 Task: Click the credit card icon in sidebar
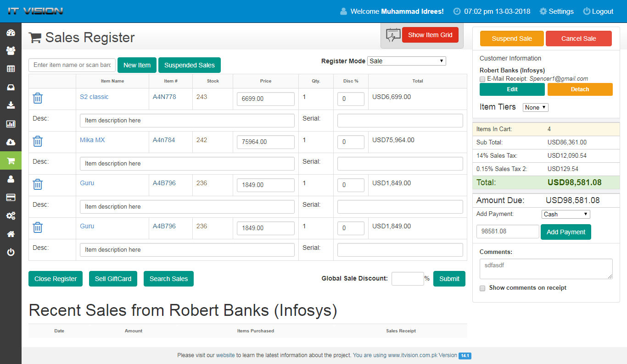click(11, 197)
